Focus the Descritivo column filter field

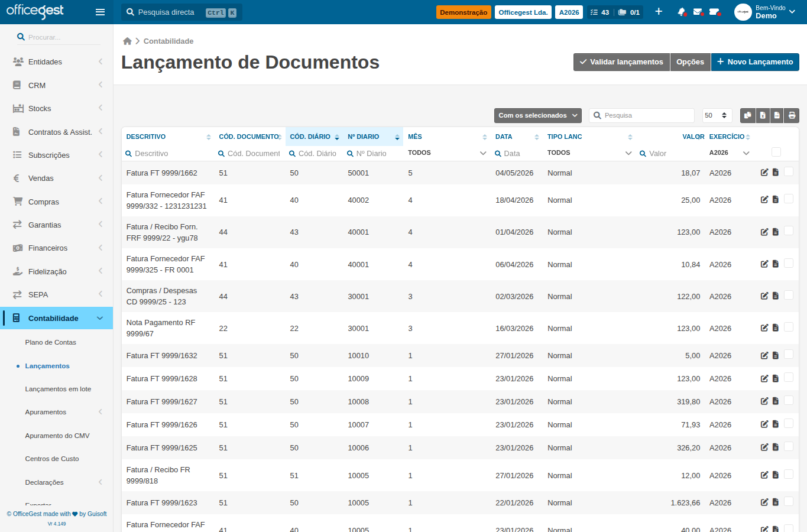tap(168, 154)
